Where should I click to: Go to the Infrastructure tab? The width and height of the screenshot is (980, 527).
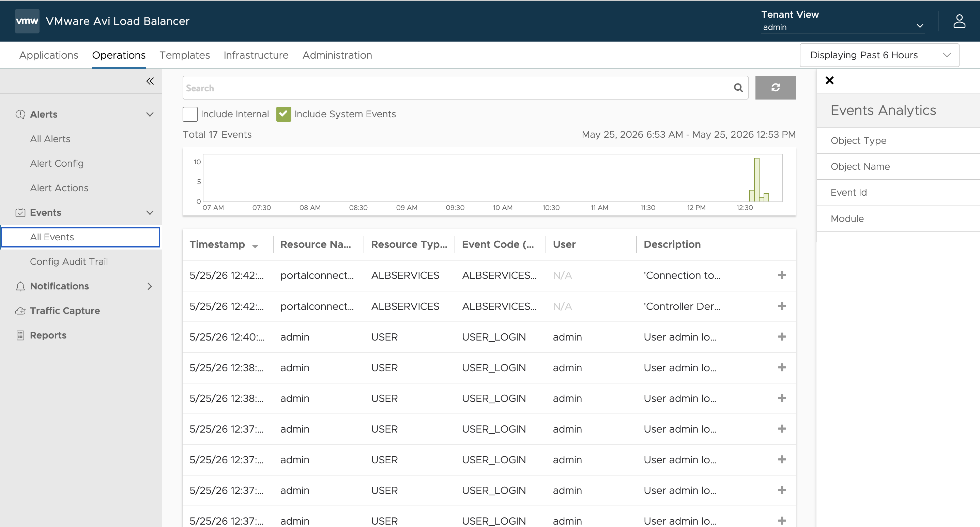coord(256,55)
